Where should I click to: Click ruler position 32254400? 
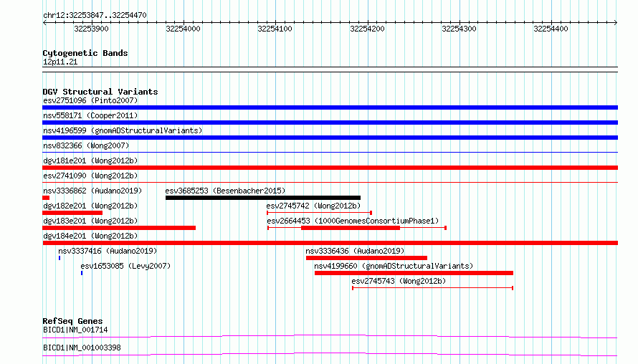click(x=551, y=29)
